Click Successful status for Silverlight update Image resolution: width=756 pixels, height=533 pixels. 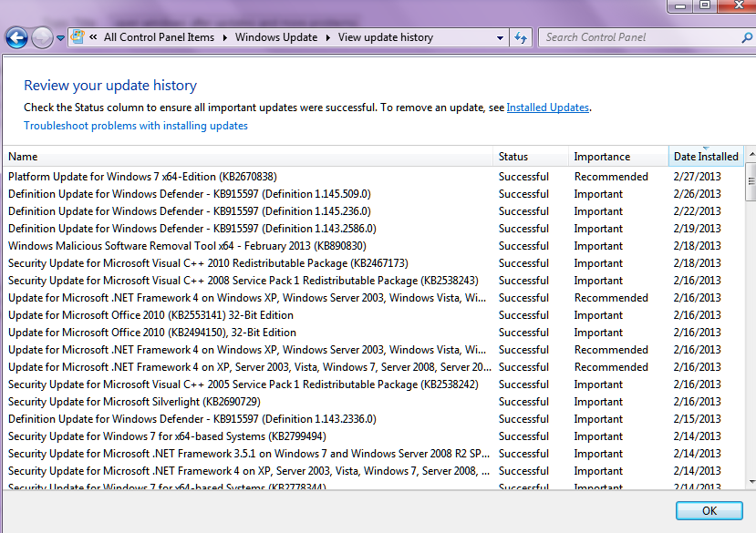point(523,402)
